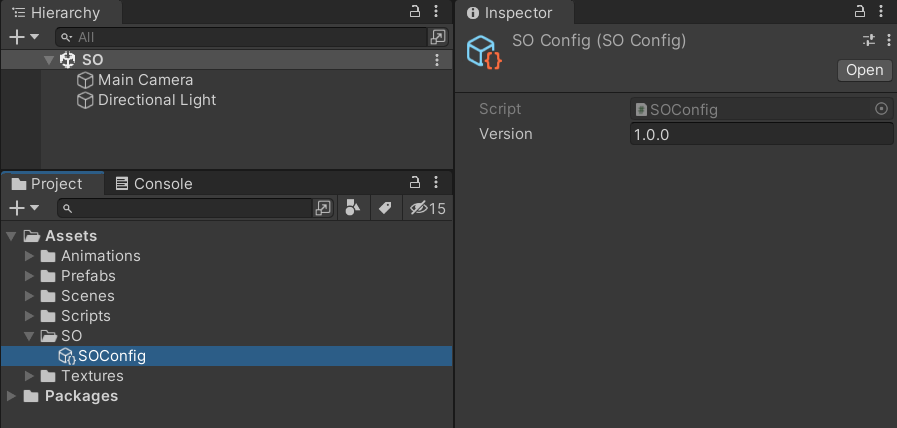The image size is (897, 428).
Task: Toggle the Hierarchy panel lock
Action: (x=415, y=11)
